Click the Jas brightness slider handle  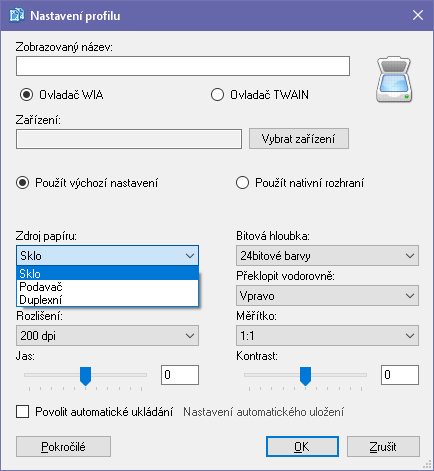pyautogui.click(x=85, y=376)
